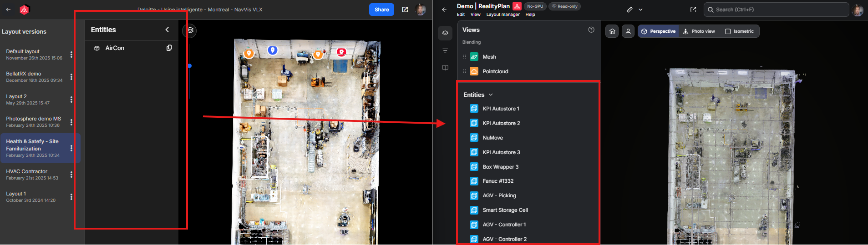Select Fanuc #1332 entity
Screen dimensions: 868x245
pyautogui.click(x=498, y=181)
